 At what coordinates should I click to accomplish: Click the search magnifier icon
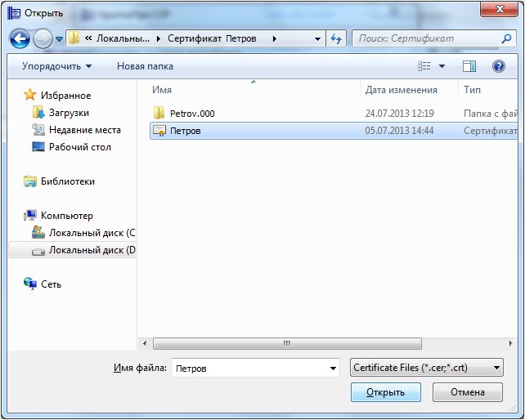[507, 38]
